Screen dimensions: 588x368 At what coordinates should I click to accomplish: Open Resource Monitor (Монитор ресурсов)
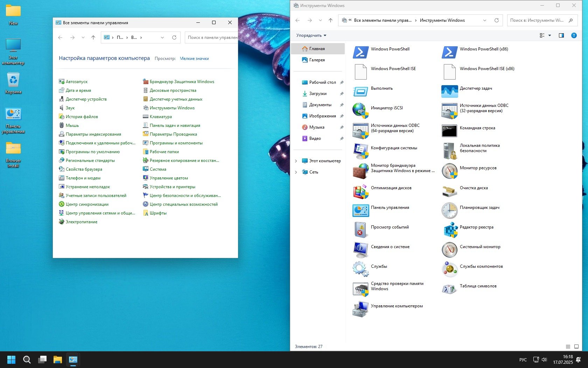click(449, 171)
